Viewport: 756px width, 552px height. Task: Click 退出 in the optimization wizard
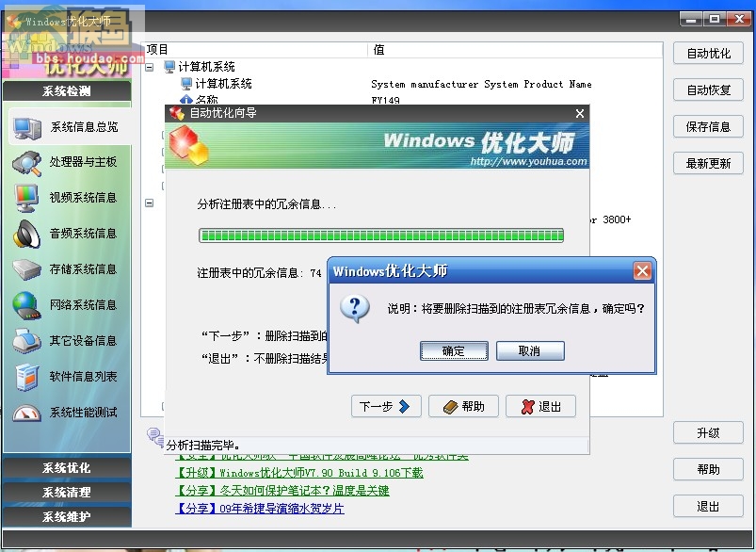point(540,406)
